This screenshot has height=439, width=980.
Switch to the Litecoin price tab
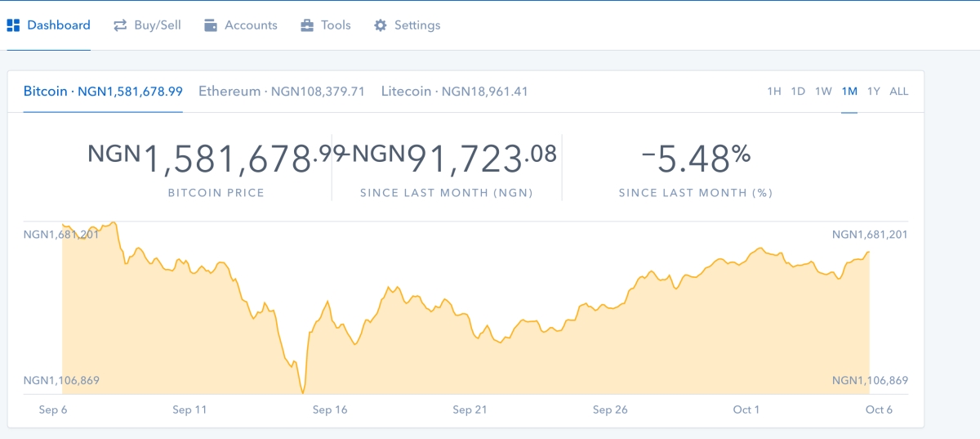(455, 91)
